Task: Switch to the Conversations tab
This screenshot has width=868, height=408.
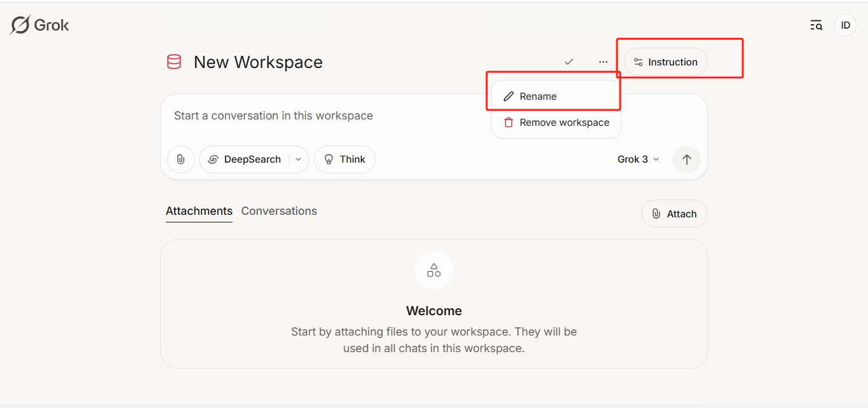Action: (279, 211)
